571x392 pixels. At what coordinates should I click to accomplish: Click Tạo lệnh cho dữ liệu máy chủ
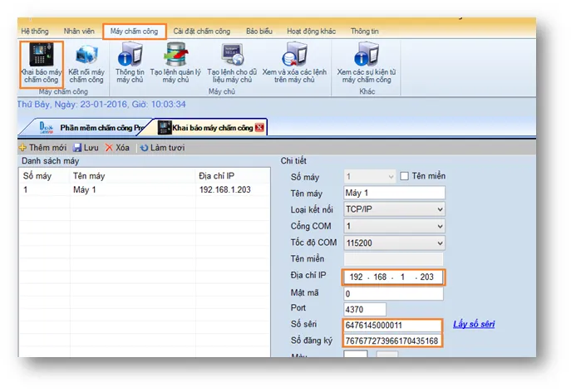(232, 62)
